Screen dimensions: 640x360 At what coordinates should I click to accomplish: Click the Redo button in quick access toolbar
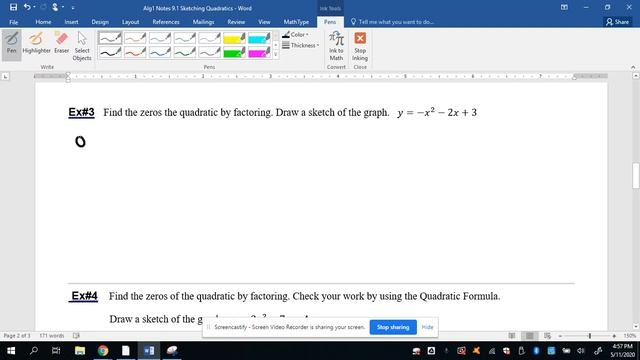pyautogui.click(x=43, y=7)
